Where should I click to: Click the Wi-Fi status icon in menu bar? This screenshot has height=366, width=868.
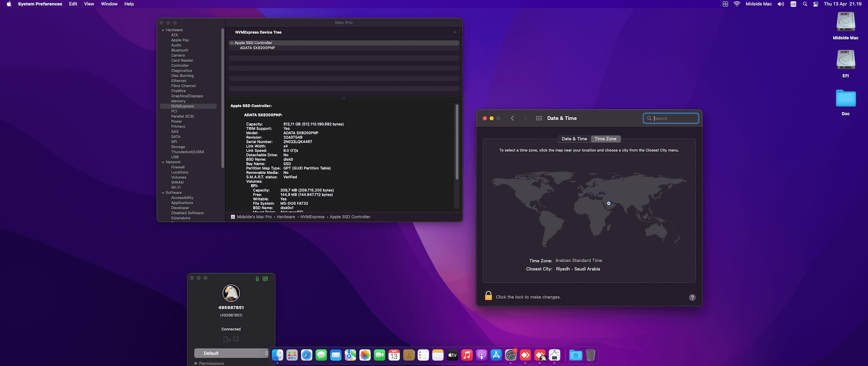click(737, 4)
